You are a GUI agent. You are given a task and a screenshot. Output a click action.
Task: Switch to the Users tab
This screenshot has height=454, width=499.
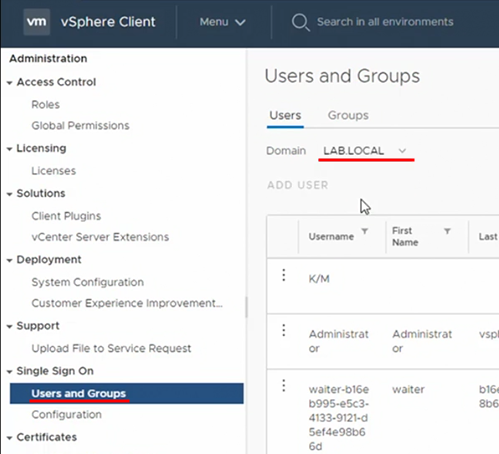(285, 115)
